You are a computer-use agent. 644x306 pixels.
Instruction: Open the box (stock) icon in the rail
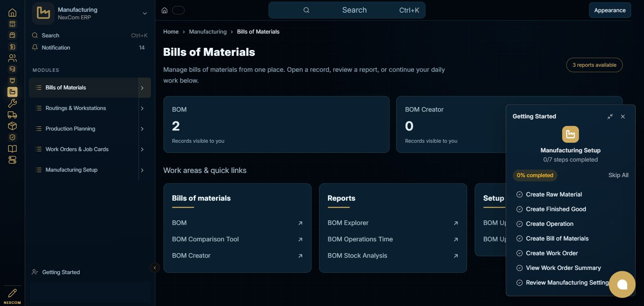pos(13,126)
